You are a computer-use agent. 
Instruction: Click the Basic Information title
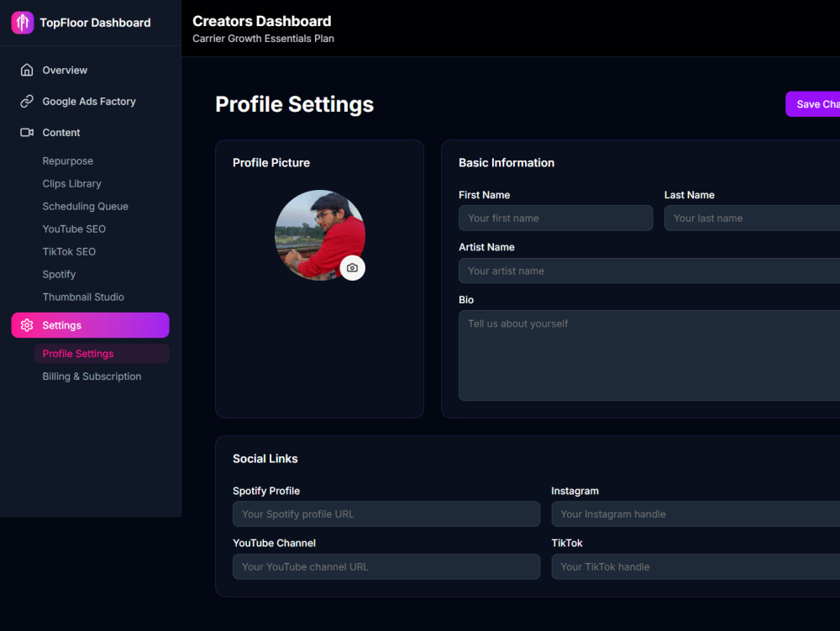pyautogui.click(x=507, y=163)
